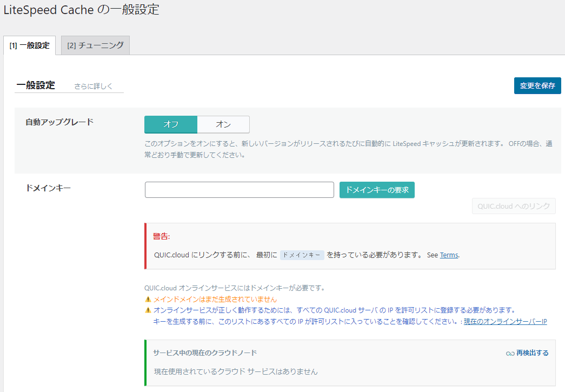Click the 警告: heading text
The width and height of the screenshot is (565, 392).
click(x=162, y=236)
